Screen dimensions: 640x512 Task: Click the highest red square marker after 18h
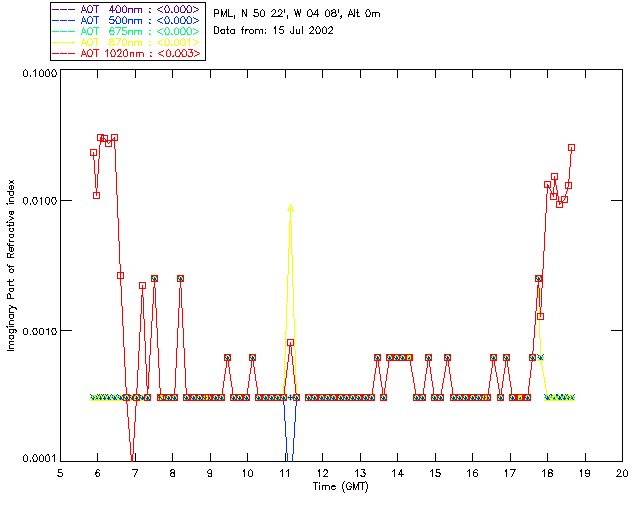click(571, 148)
